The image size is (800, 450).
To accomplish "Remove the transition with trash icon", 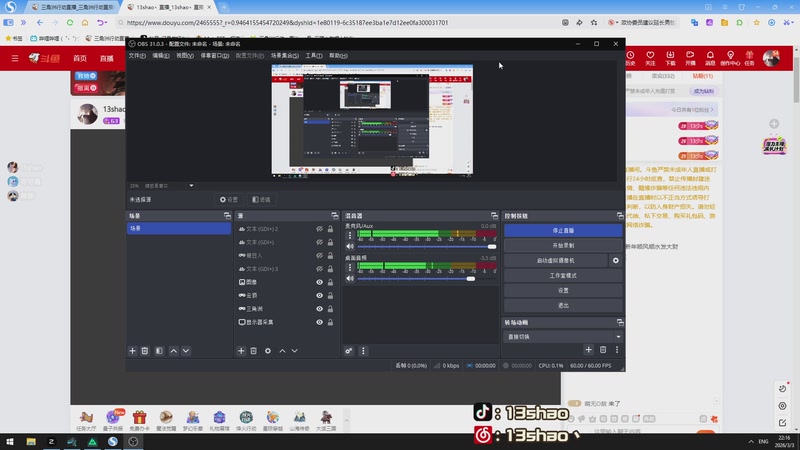I will [x=603, y=350].
